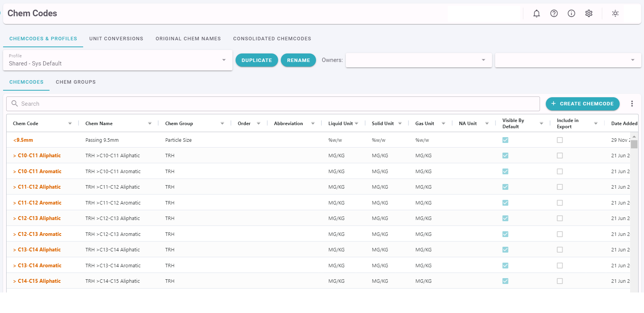Open the Visible By Default filter icon
Screen dimensions: 644x313
[542, 124]
